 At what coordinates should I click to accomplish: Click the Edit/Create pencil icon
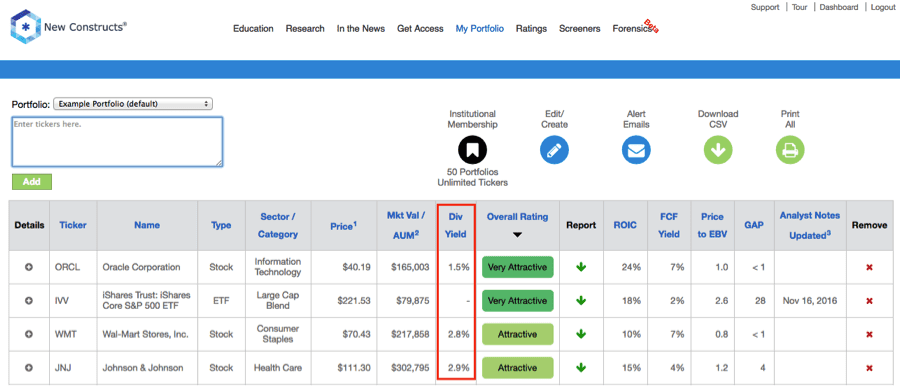tap(554, 150)
